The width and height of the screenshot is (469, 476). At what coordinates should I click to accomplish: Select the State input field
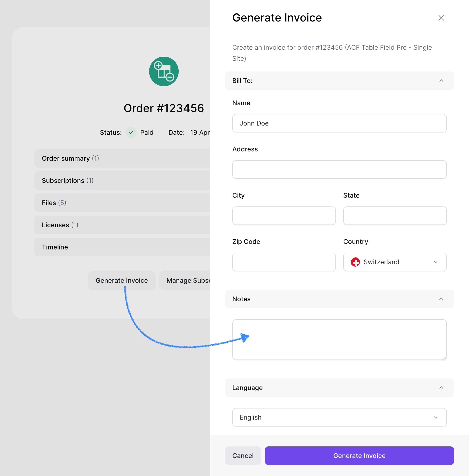pyautogui.click(x=395, y=216)
